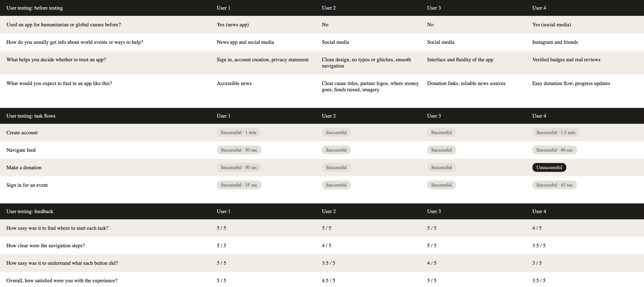644x287 pixels.
Task: Select 'Instagram and friends' cell
Action: (x=555, y=42)
